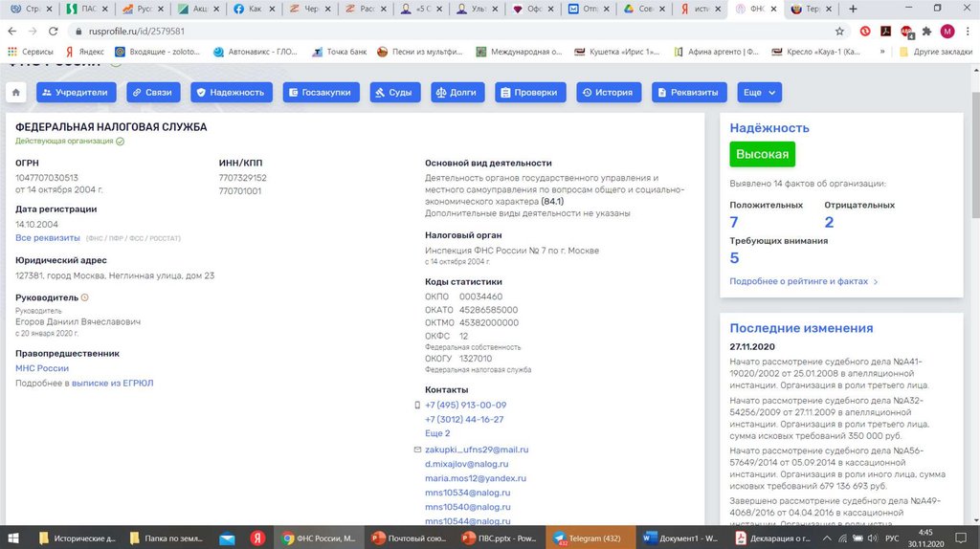Click email d.mixajlov@nalog.ru

467,464
